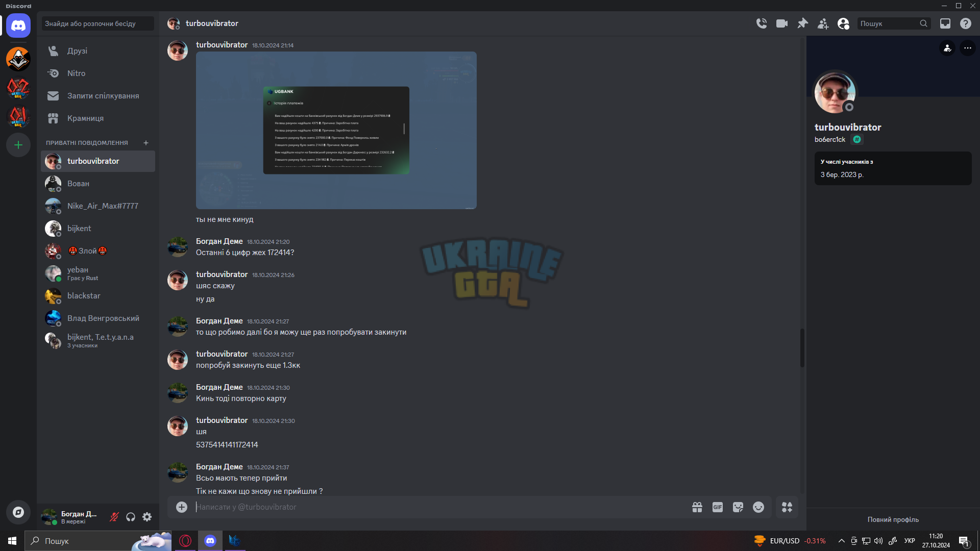Focus the find or start conversation box
980x551 pixels.
pyautogui.click(x=97, y=23)
